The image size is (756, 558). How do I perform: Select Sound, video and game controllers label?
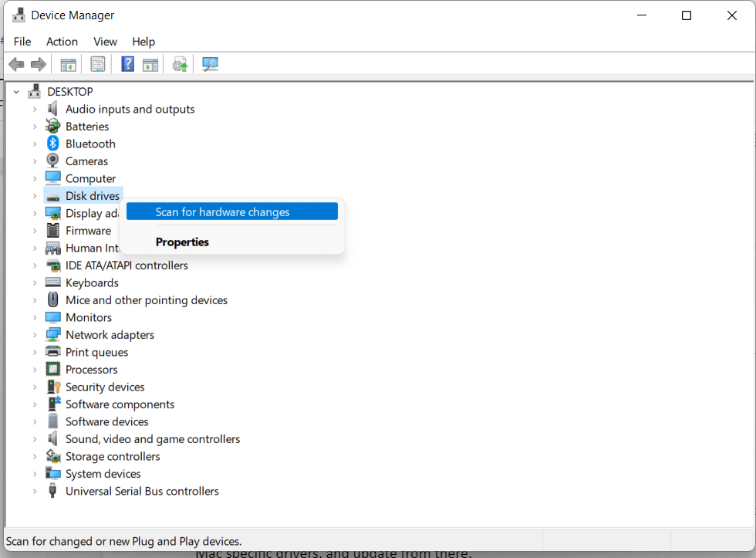pyautogui.click(x=153, y=439)
